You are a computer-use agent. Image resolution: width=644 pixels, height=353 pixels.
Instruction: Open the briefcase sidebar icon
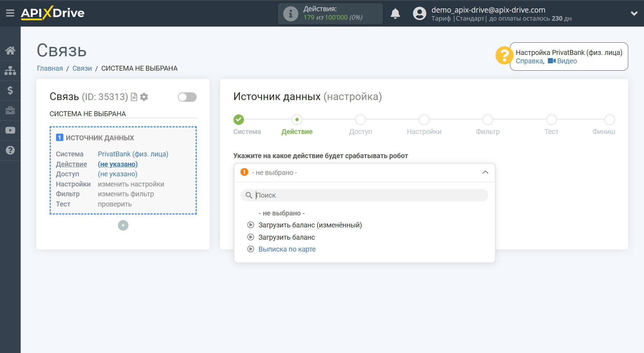point(10,110)
